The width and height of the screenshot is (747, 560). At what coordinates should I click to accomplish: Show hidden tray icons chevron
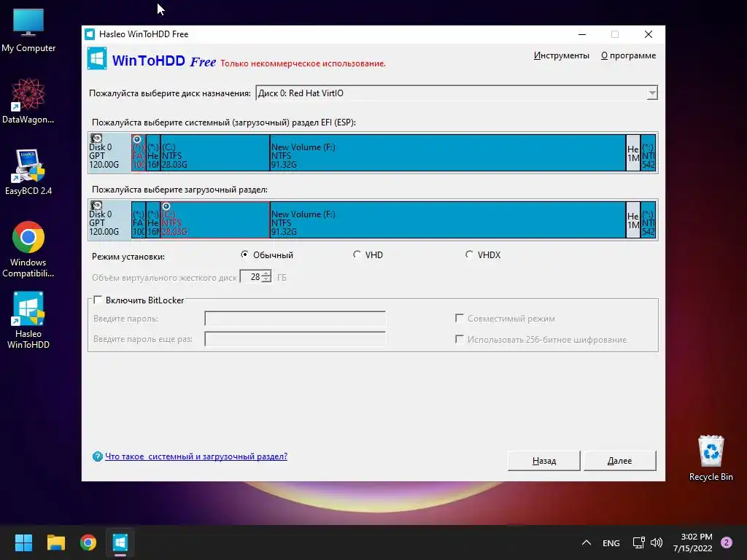(587, 542)
